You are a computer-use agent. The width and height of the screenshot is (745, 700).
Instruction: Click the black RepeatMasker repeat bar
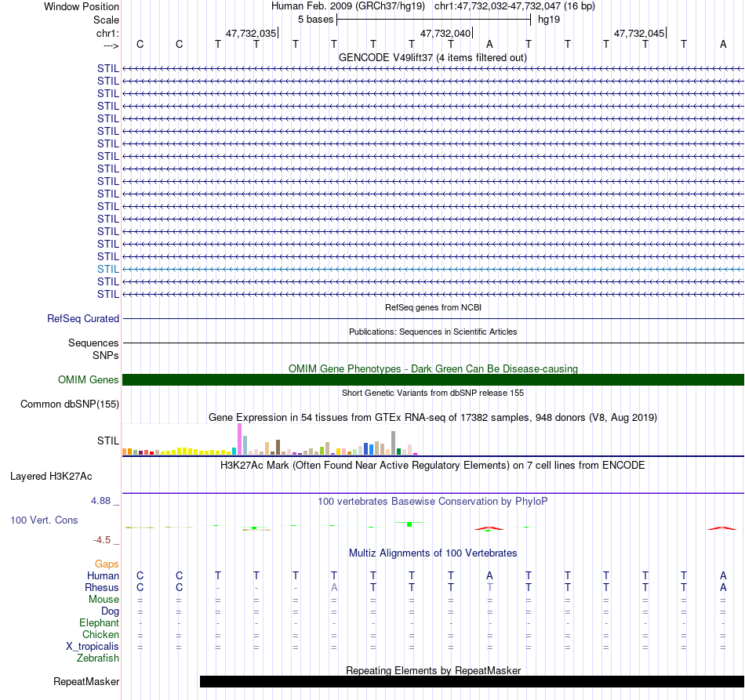point(472,681)
